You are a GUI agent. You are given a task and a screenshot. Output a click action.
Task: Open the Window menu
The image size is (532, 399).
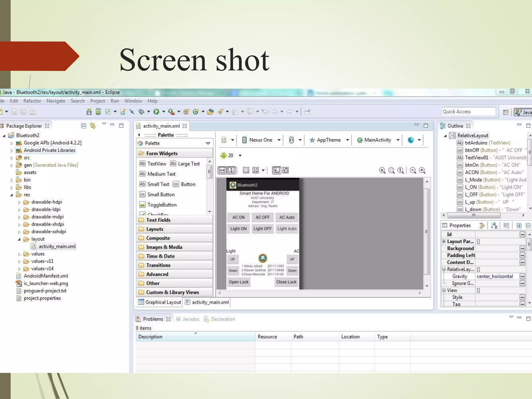coord(133,101)
